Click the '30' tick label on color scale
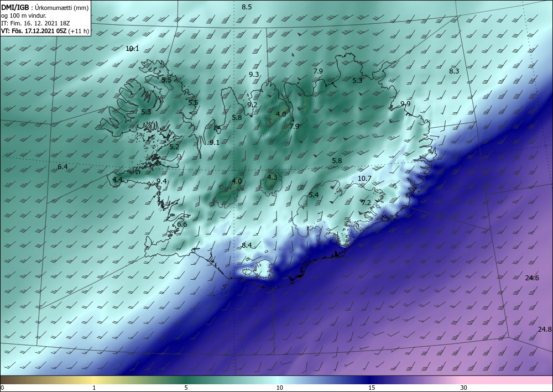 click(x=464, y=388)
